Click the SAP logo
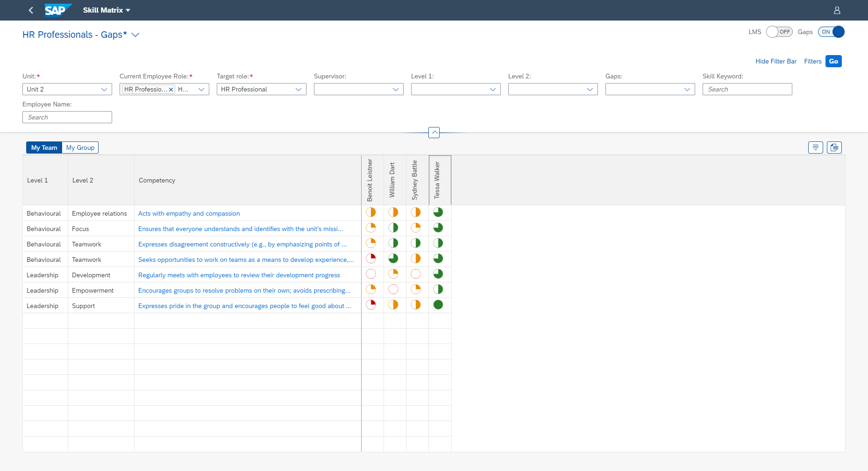Screen dimensions: 868x471 click(x=58, y=10)
